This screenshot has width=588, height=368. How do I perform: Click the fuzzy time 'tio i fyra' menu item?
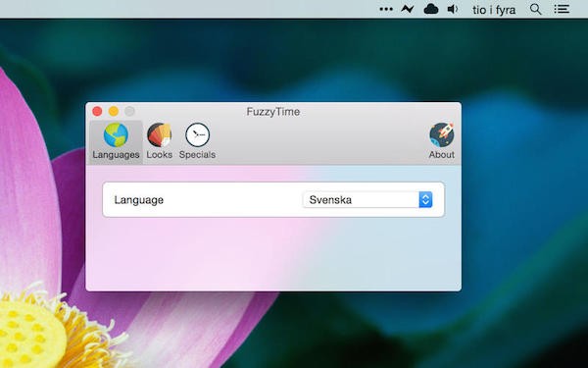[x=494, y=10]
